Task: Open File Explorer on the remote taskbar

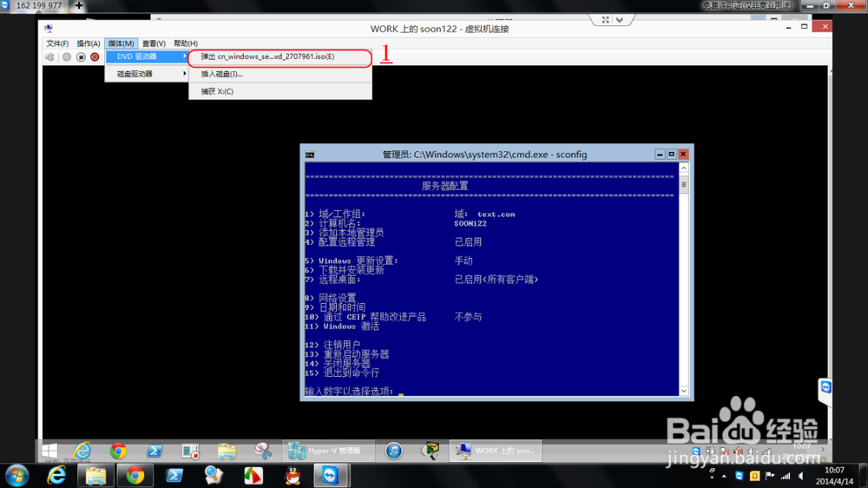Action: pyautogui.click(x=227, y=451)
